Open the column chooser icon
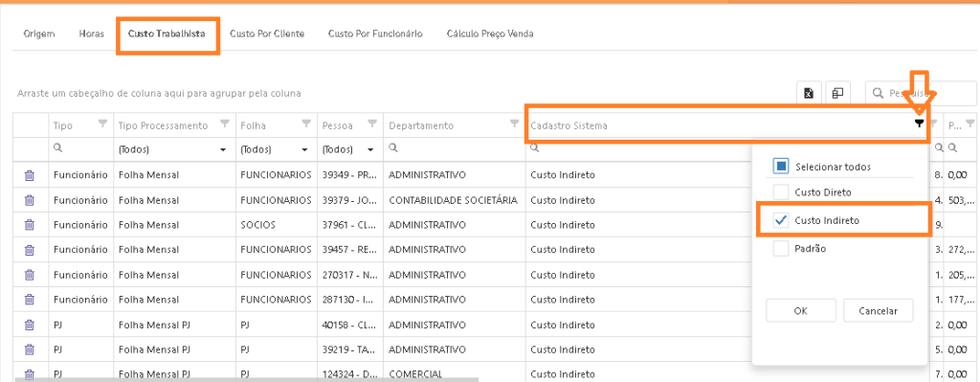This screenshot has width=980, height=382. coord(837,93)
